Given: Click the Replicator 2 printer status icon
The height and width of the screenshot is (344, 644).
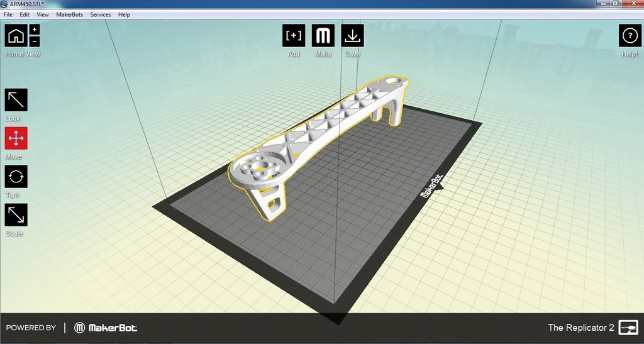Looking at the screenshot, I should (x=628, y=328).
